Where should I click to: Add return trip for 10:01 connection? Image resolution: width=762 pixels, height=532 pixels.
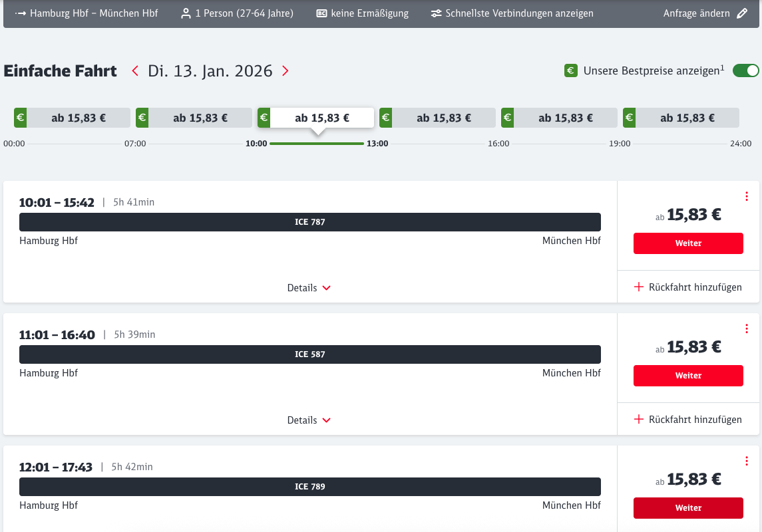tap(688, 287)
